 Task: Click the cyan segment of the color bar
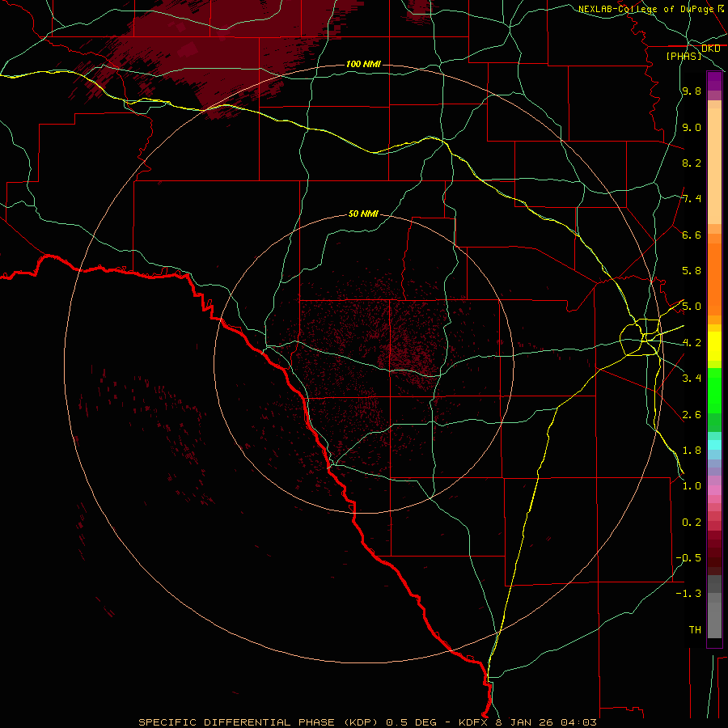[714, 445]
